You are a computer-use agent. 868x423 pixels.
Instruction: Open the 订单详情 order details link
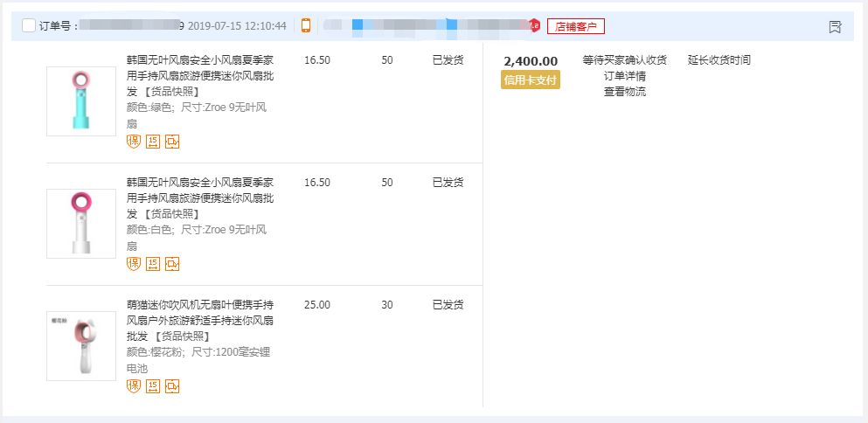pos(624,76)
